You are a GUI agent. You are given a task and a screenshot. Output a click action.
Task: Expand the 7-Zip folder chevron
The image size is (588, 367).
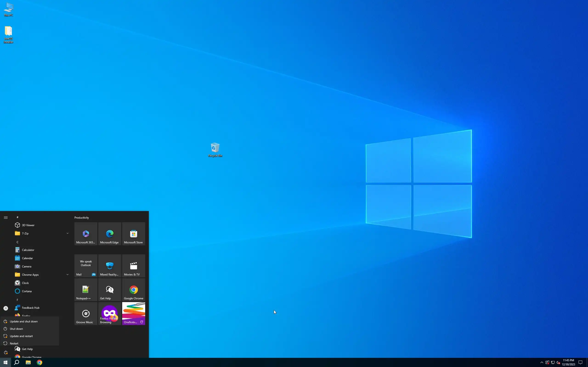click(x=68, y=233)
